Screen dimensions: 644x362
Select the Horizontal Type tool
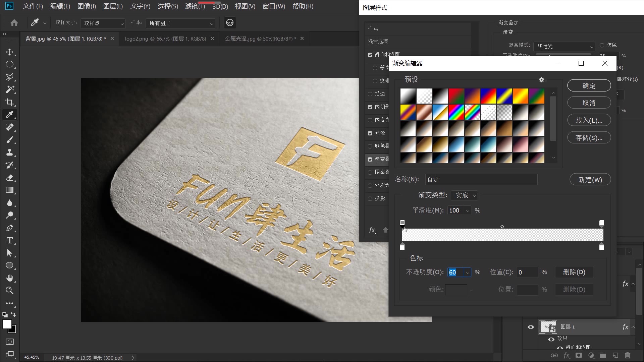tap(10, 240)
